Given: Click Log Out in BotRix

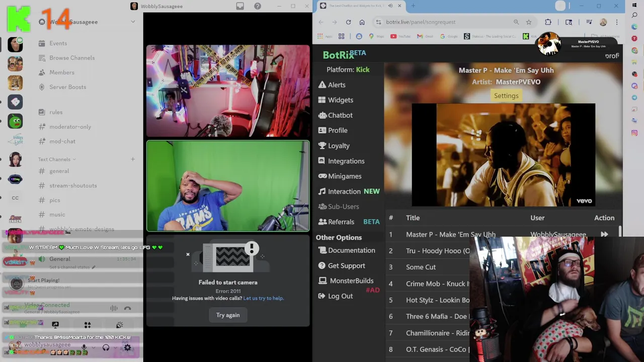Looking at the screenshot, I should point(335,296).
